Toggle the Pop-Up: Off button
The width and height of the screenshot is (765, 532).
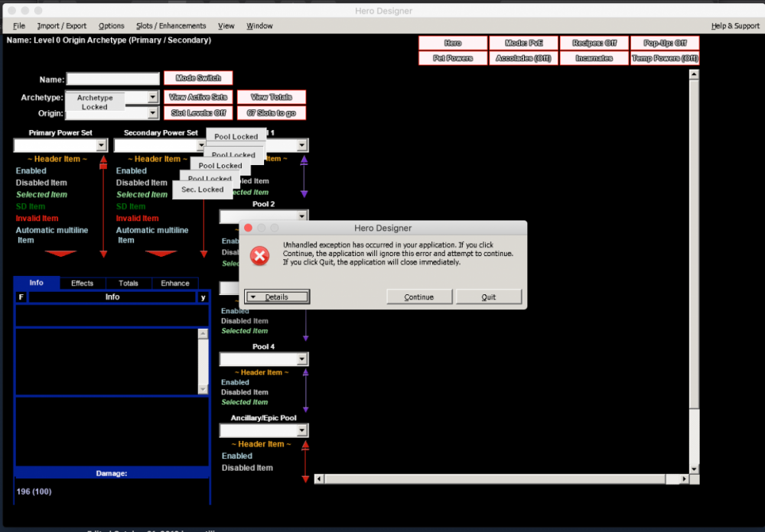click(664, 44)
